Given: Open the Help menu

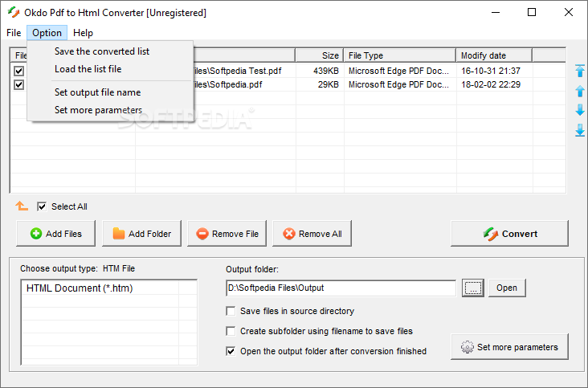Looking at the screenshot, I should coord(83,33).
